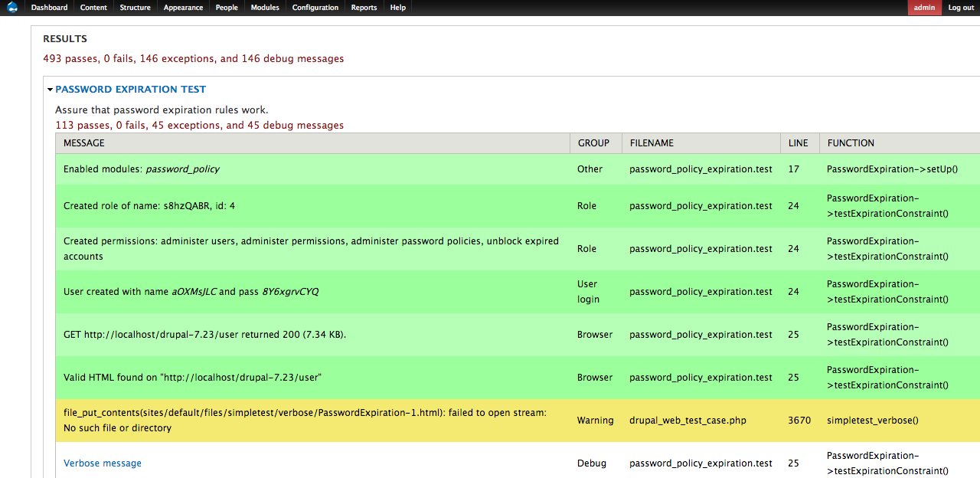Click the Line column header

tap(798, 143)
